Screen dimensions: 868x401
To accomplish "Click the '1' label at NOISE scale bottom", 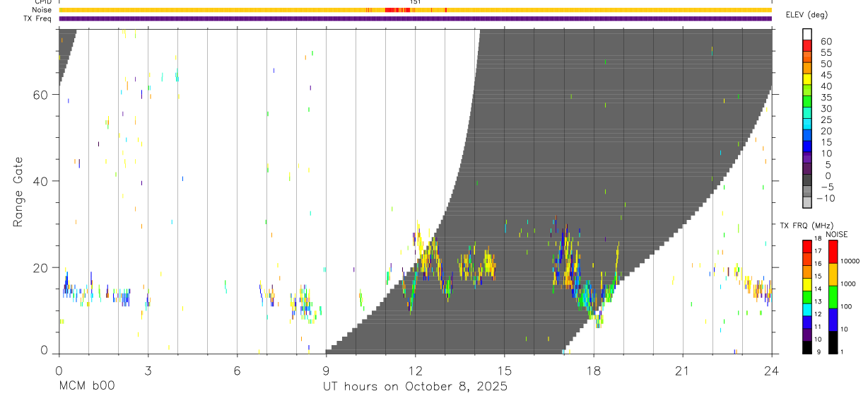I will (x=842, y=351).
